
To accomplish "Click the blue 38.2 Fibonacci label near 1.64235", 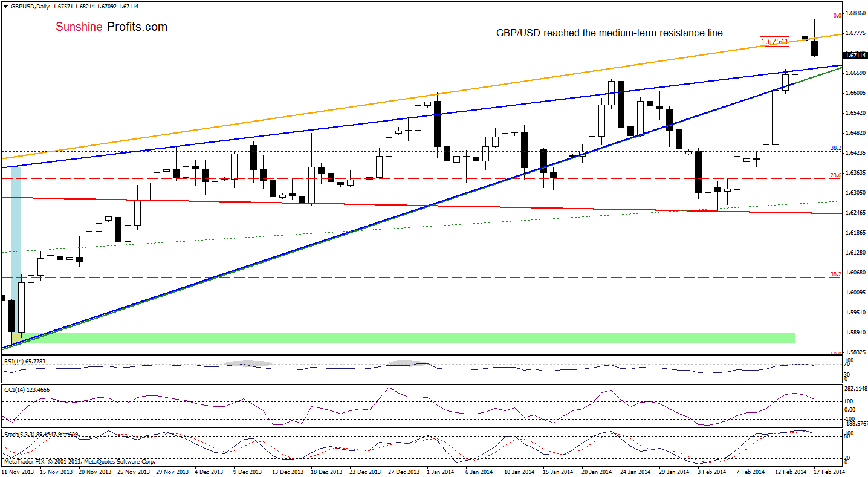I will click(836, 148).
